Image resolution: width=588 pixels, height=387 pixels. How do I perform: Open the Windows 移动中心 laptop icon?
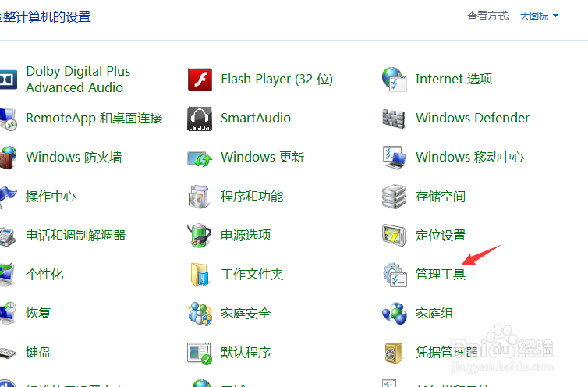point(395,158)
